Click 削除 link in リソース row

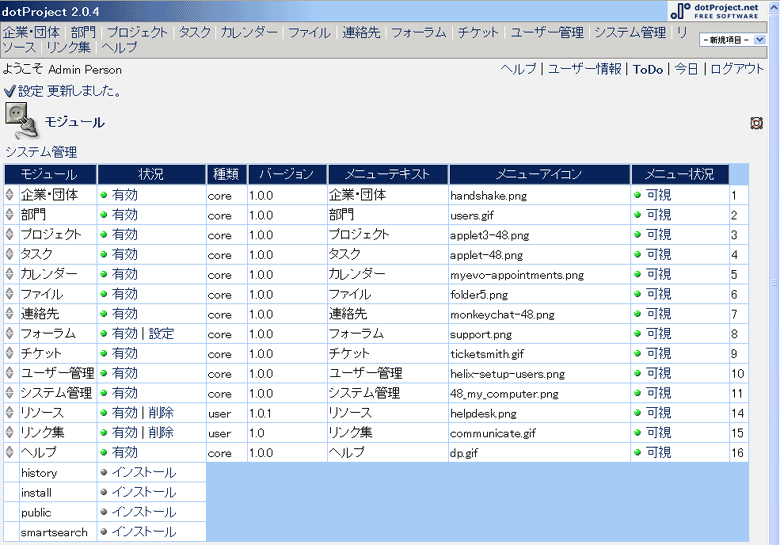coord(161,412)
